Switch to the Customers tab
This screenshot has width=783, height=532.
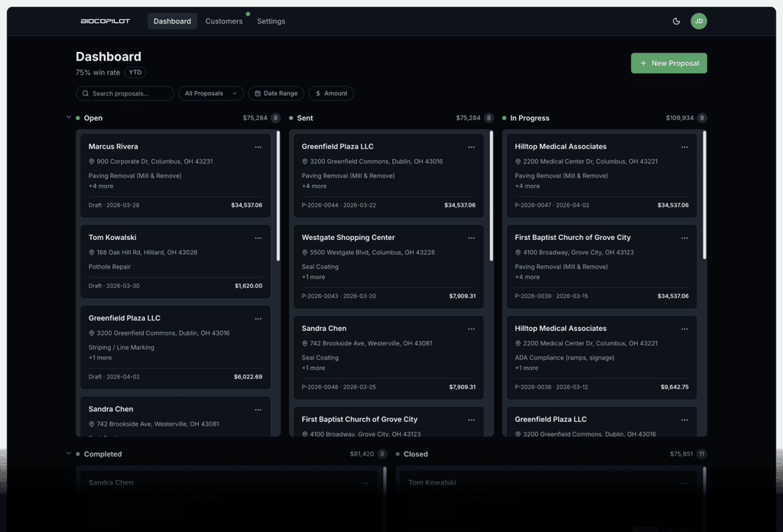pyautogui.click(x=224, y=21)
